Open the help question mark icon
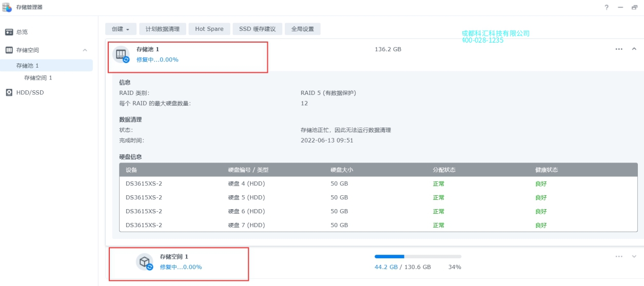Viewport: 644px width, 286px height. (x=607, y=7)
